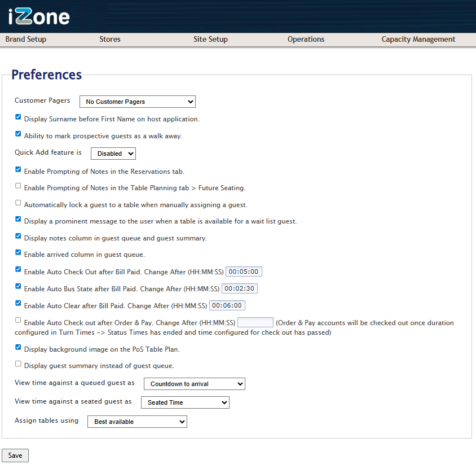Viewport: 476px width, 473px height.
Task: Open the Operations menu
Action: pos(306,40)
